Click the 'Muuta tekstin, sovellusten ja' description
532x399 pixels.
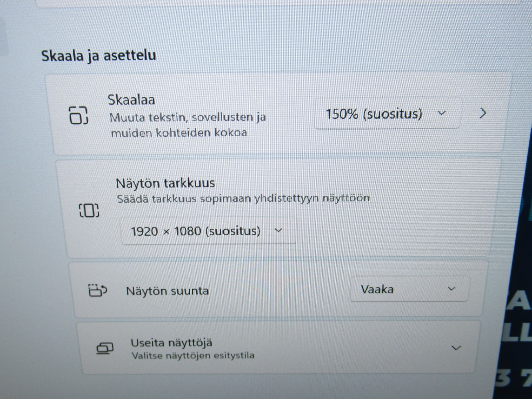(x=188, y=117)
